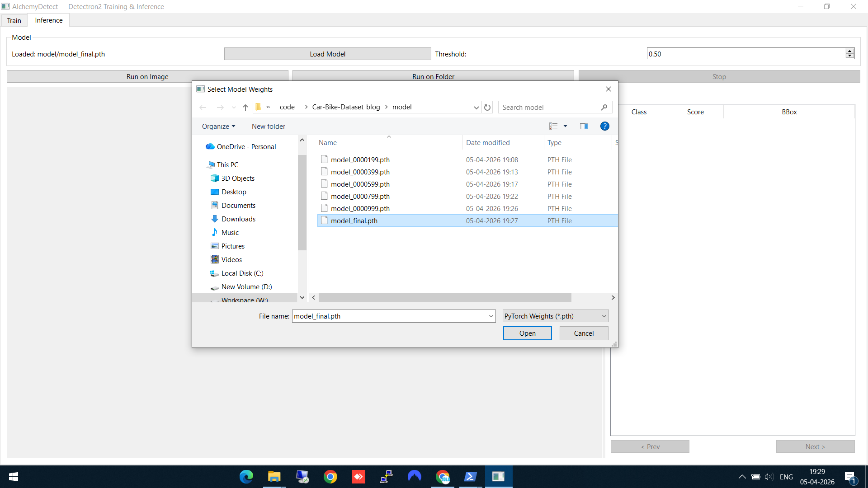Launch NordVPN from the taskbar
868x488 pixels.
pyautogui.click(x=415, y=477)
